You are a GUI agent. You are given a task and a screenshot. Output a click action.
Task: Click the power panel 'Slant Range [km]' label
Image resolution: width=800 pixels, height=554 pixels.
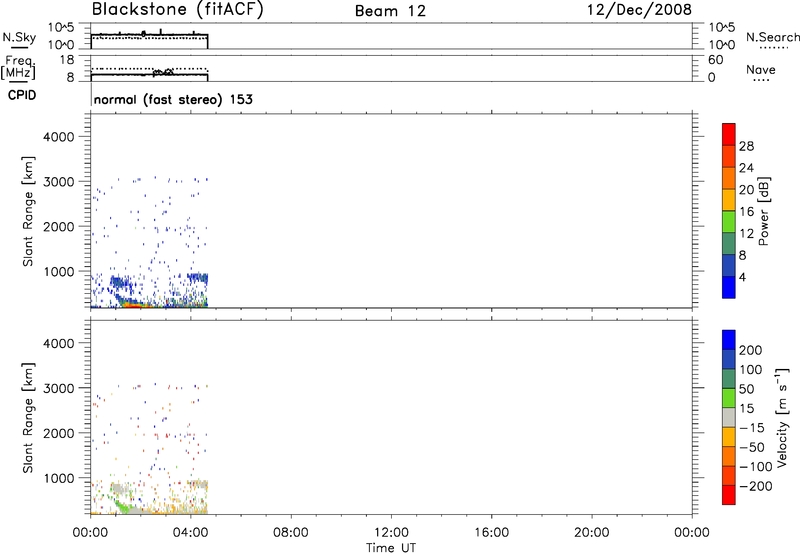pos(28,211)
